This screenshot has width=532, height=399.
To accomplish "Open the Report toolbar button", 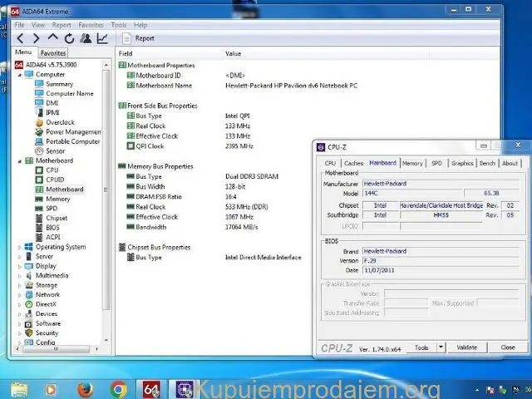I will pos(138,38).
